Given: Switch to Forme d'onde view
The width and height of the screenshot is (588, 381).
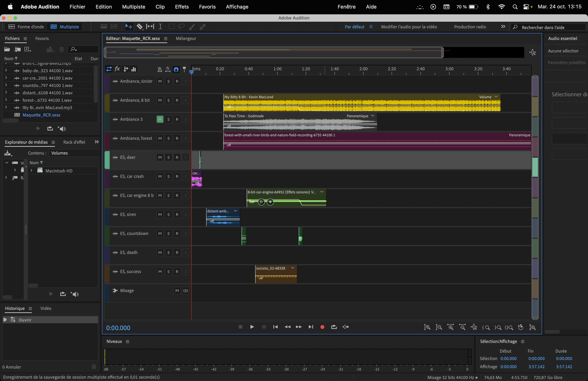Looking at the screenshot, I should 26,27.
